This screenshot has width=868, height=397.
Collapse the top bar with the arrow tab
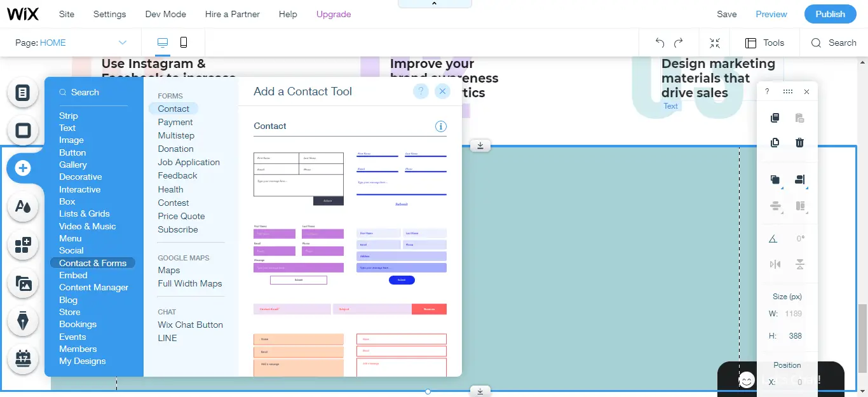pos(435,4)
